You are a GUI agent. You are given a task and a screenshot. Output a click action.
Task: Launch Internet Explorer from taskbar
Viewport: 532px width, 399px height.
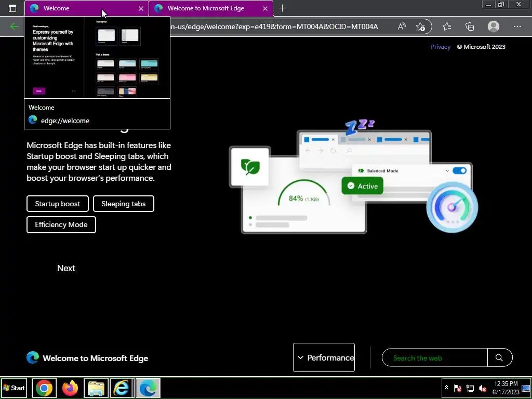click(x=122, y=388)
